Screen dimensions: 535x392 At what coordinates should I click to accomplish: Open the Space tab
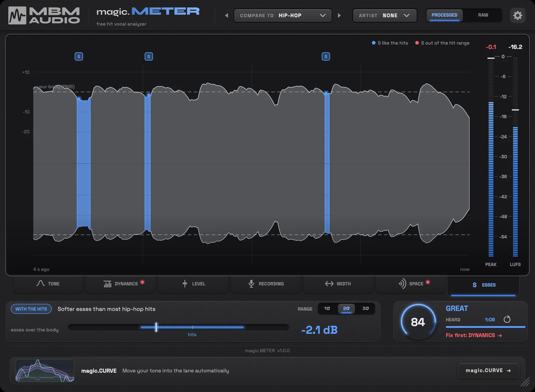(411, 284)
